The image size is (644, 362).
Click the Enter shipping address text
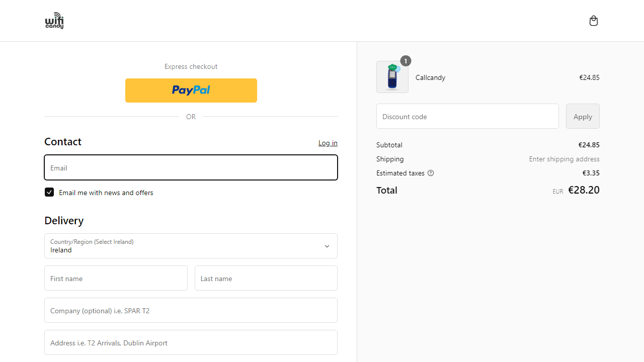pos(564,159)
